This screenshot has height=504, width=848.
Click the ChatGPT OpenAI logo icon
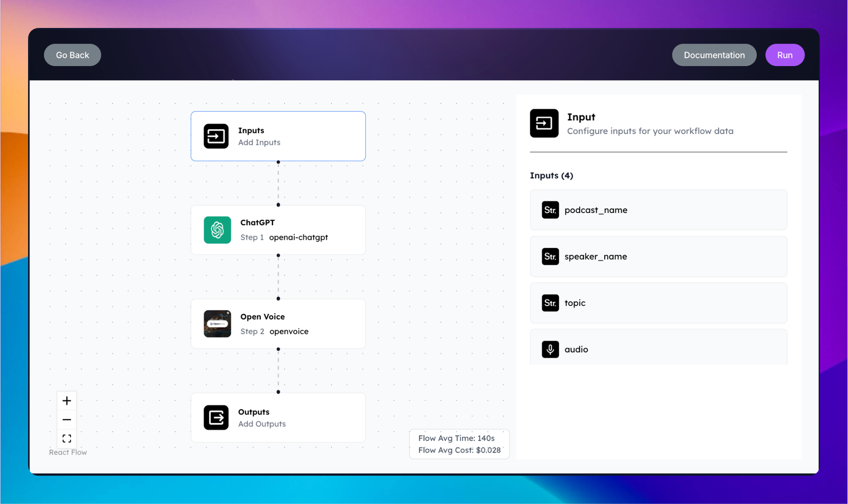tap(217, 230)
